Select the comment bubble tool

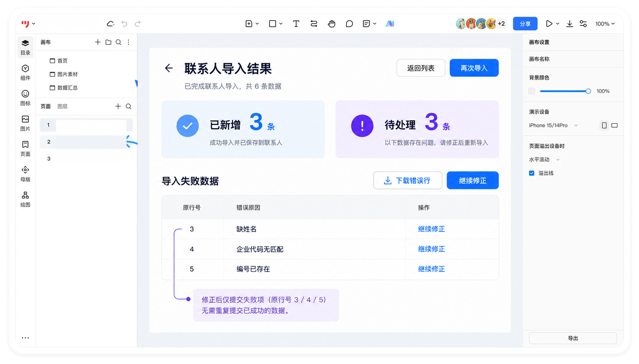349,24
